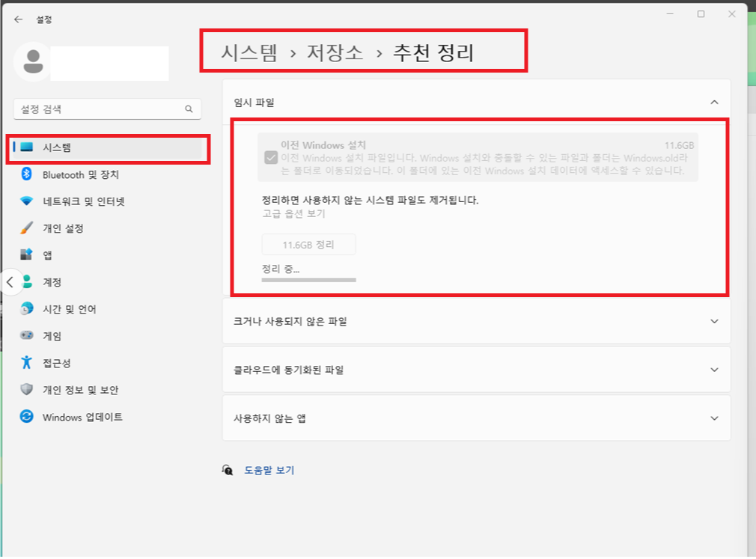This screenshot has width=756, height=559.
Task: Click the Bluetooth icon in sidebar
Action: point(26,174)
